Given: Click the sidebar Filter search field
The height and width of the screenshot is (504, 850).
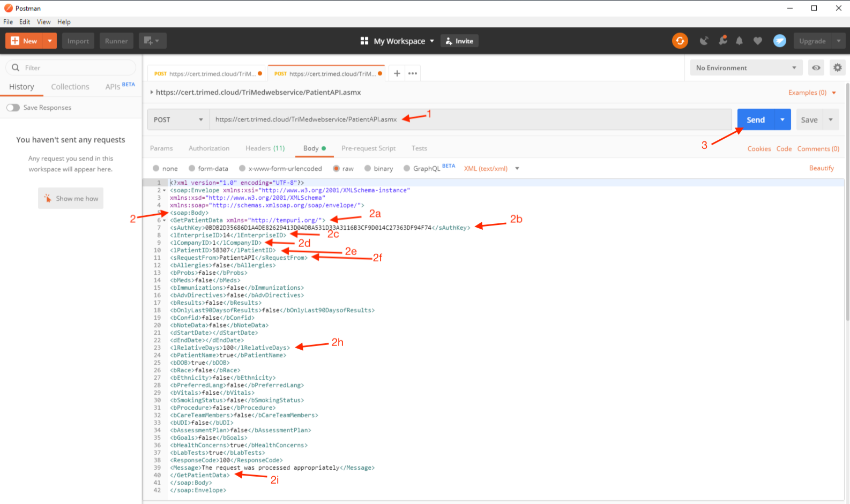Looking at the screenshot, I should [x=71, y=67].
